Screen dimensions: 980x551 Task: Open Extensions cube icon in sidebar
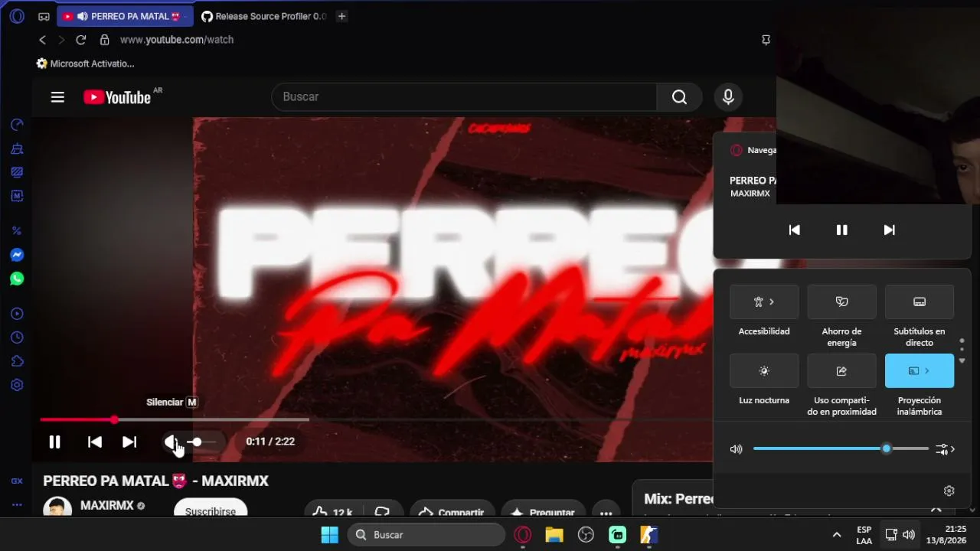tap(17, 361)
